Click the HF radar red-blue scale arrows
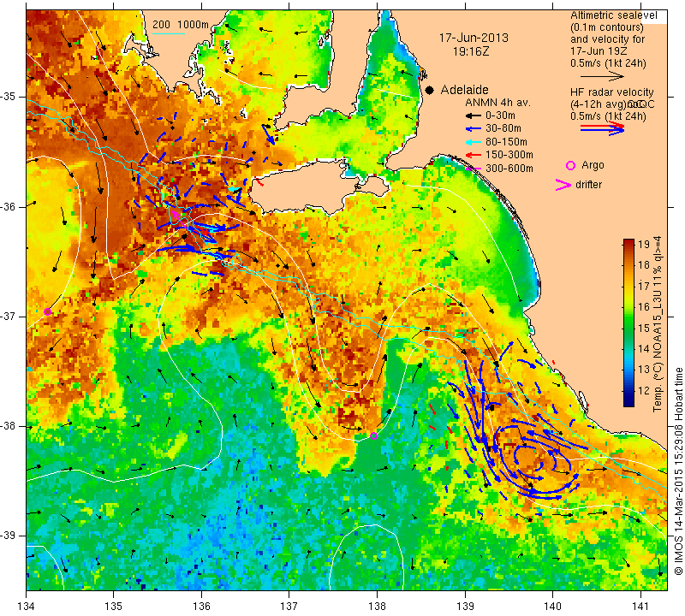The height and width of the screenshot is (616, 685). click(602, 127)
